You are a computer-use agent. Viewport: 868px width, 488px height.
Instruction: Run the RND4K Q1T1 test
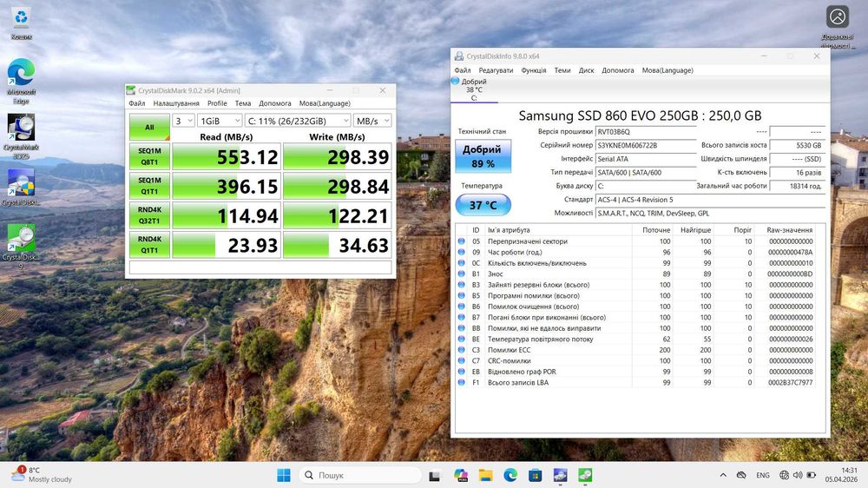[x=149, y=244]
